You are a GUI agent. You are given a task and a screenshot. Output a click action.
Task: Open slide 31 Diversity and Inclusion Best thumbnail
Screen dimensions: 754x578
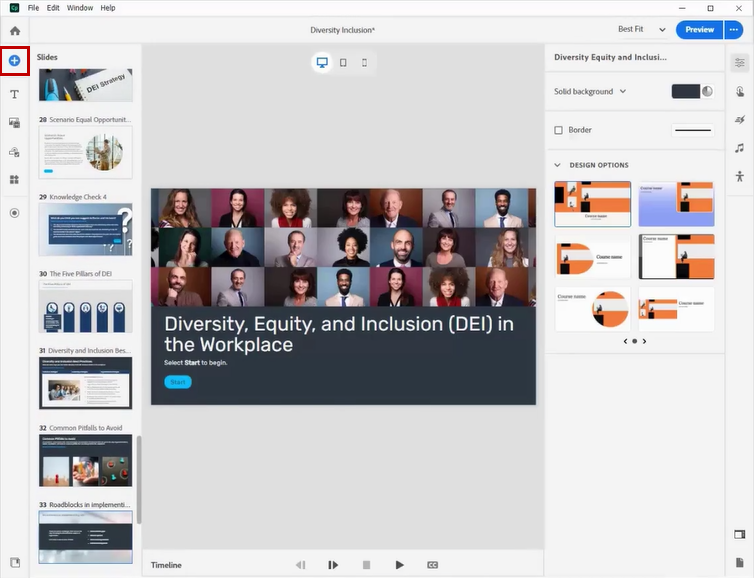click(x=86, y=383)
